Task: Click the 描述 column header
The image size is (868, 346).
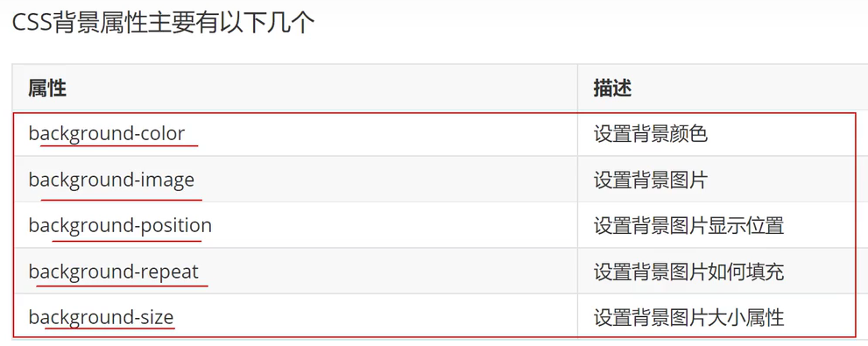Action: click(x=612, y=88)
